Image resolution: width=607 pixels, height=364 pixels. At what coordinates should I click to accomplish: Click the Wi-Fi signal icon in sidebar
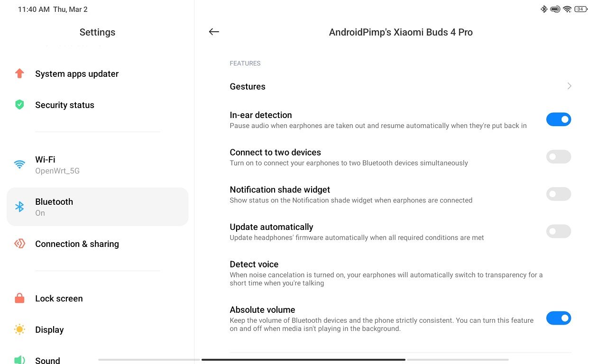[19, 164]
